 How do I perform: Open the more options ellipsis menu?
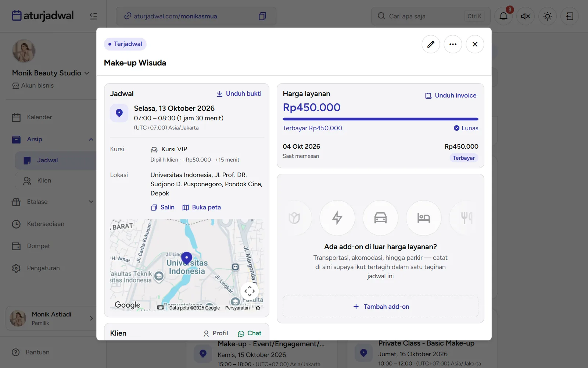(x=453, y=44)
